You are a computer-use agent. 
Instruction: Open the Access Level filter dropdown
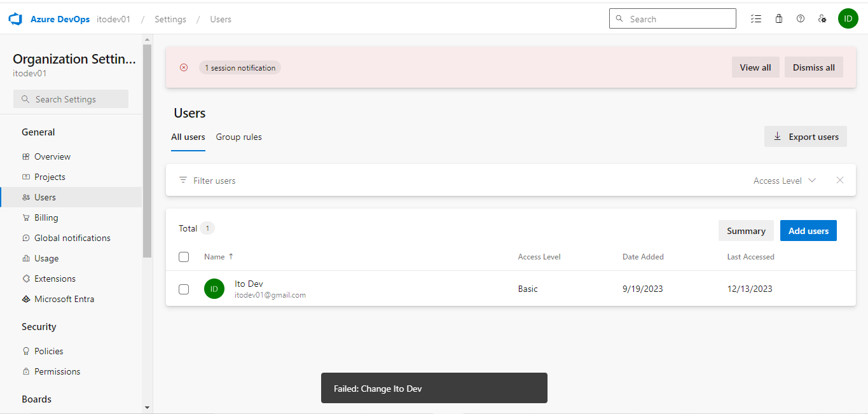pyautogui.click(x=785, y=181)
